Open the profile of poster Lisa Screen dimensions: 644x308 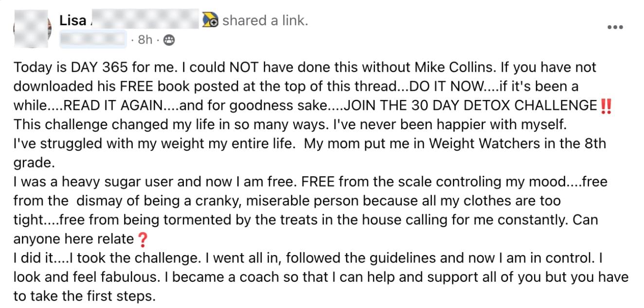point(73,21)
